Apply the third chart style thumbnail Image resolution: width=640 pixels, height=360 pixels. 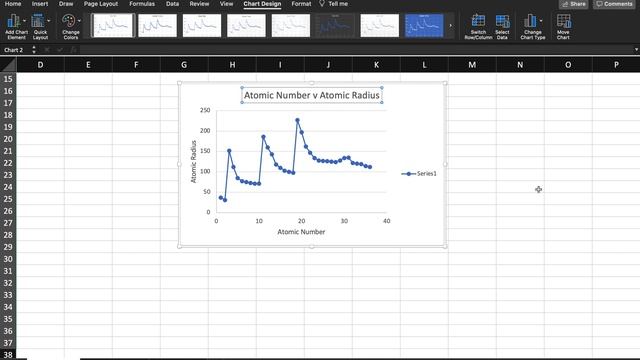(x=202, y=25)
